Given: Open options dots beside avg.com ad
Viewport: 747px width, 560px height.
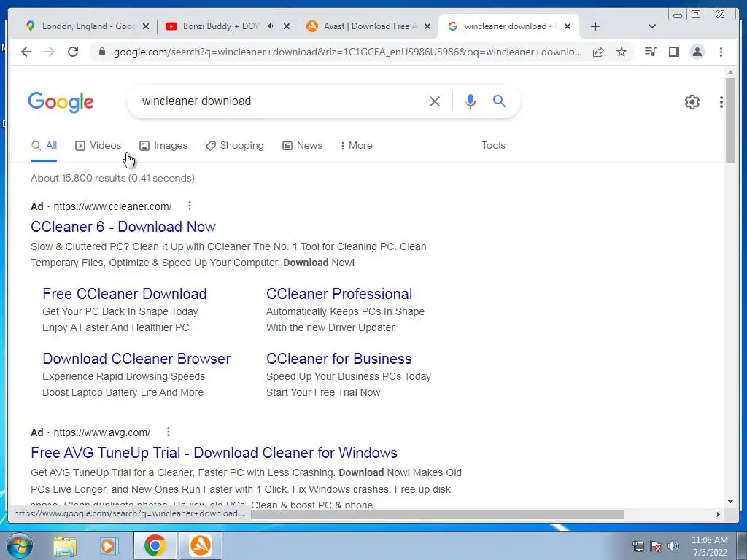Looking at the screenshot, I should click(x=169, y=432).
